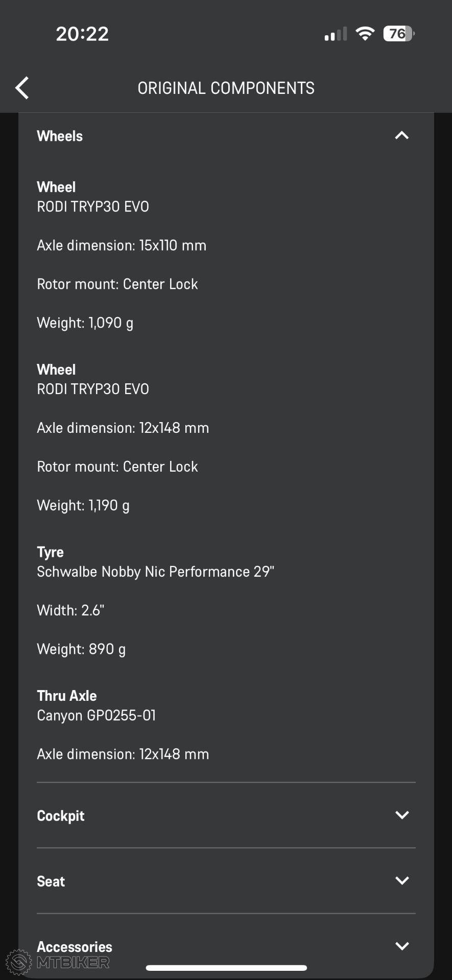Select the Wheels section header

(x=226, y=136)
